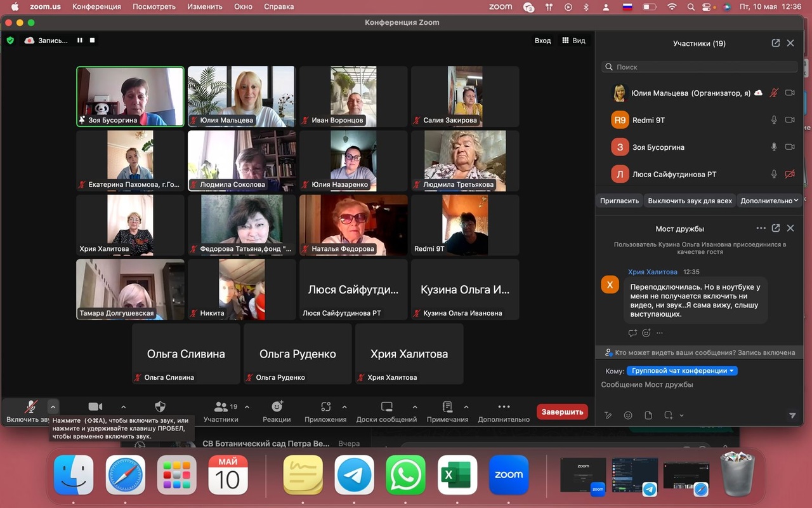Open the Whiteboards icon (Доски сообщений)
The image size is (812, 508).
pyautogui.click(x=386, y=407)
